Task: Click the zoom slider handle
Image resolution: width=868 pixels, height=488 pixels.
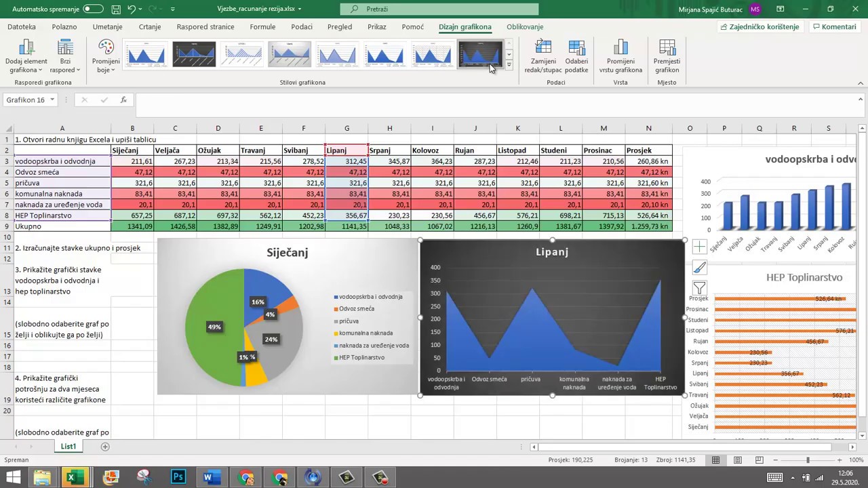Action: (807, 460)
